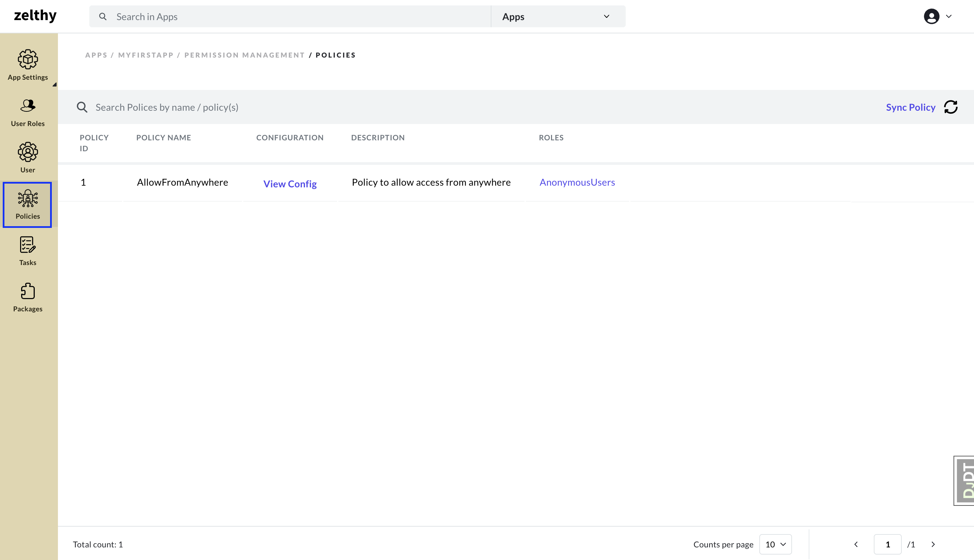Click the Sync Policy link

(911, 107)
